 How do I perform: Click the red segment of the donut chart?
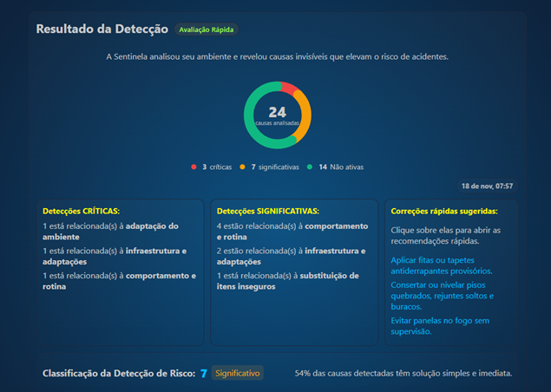coord(289,88)
